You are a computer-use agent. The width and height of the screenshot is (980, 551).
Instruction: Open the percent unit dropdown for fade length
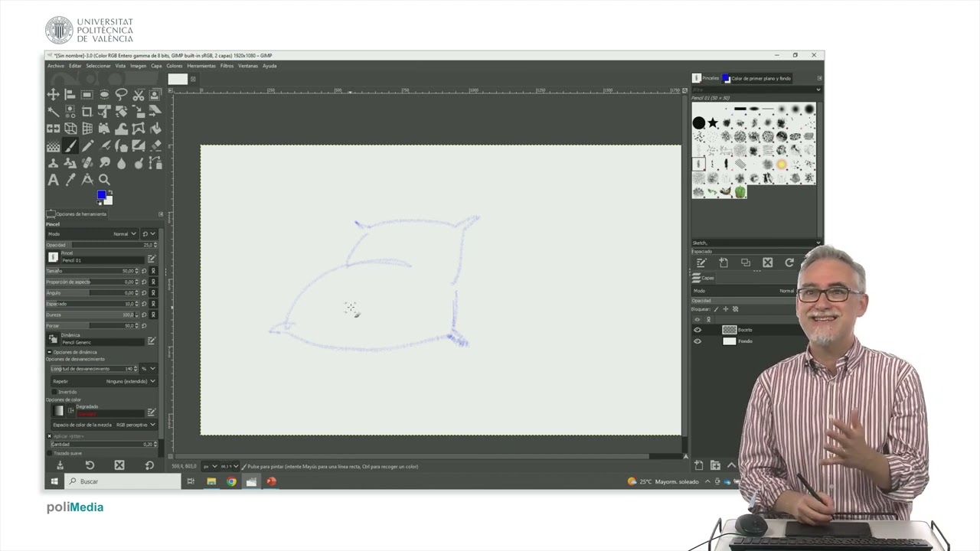tap(149, 368)
